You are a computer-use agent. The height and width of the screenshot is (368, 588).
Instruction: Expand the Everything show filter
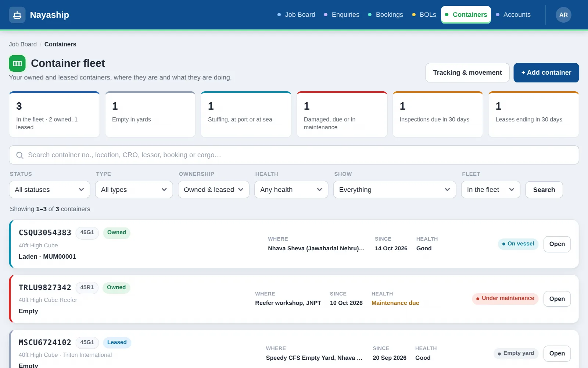click(x=395, y=190)
